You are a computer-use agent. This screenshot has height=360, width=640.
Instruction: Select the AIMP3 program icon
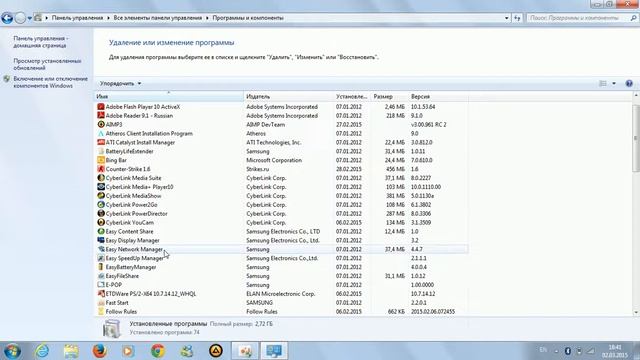click(101, 124)
